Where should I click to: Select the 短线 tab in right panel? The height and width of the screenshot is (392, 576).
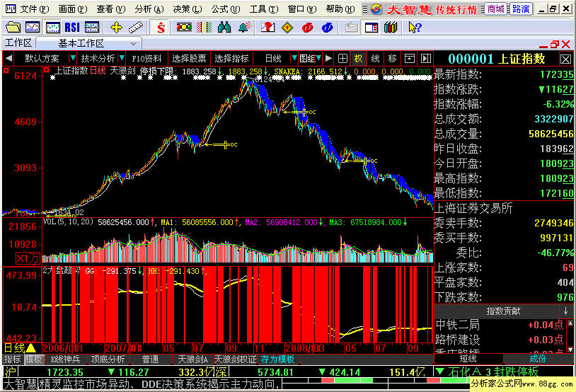(x=468, y=359)
